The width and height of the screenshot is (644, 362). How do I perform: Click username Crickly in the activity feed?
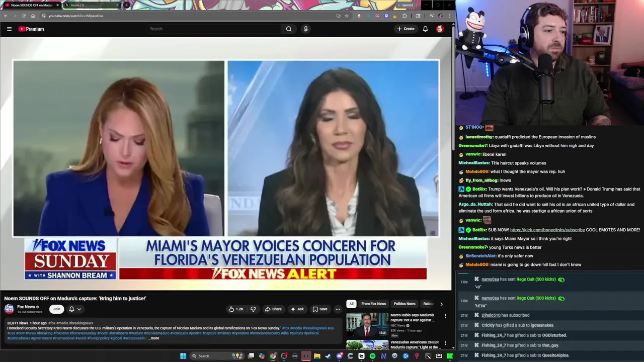[488, 325]
